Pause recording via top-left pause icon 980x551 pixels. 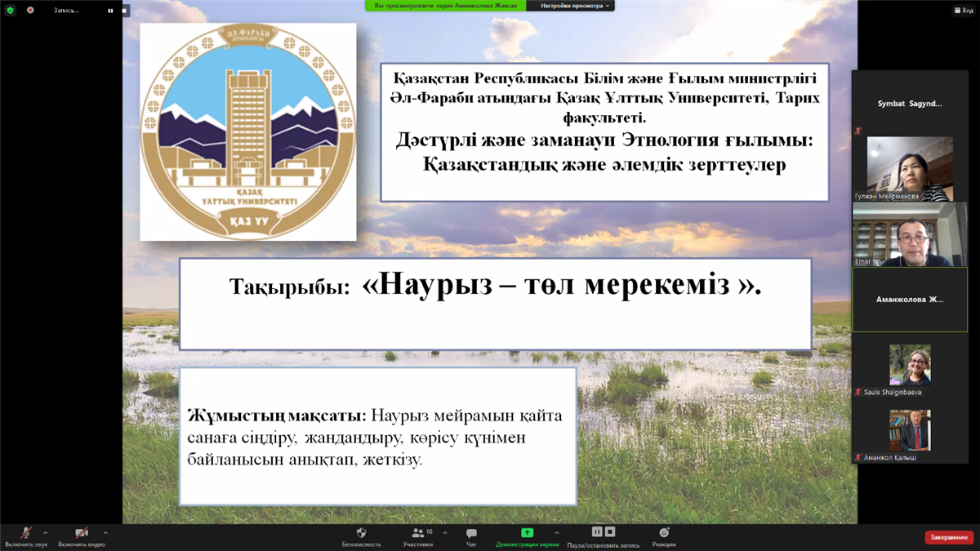(x=110, y=11)
